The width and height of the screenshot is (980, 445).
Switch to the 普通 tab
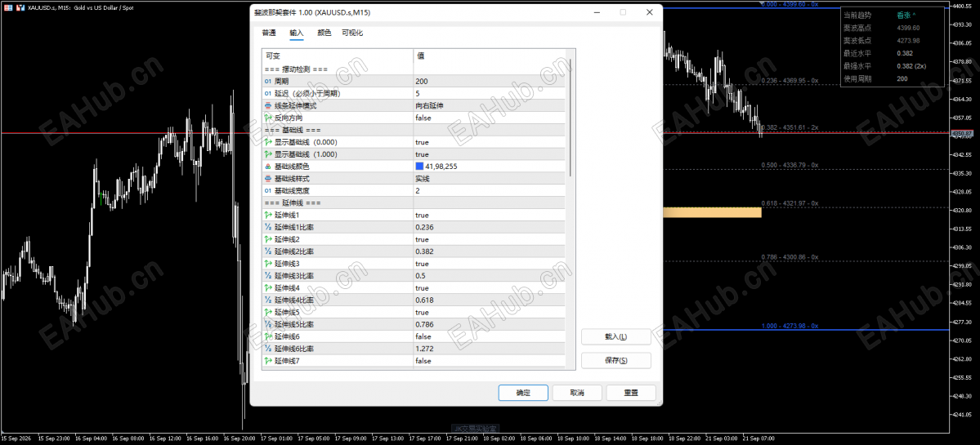(269, 33)
